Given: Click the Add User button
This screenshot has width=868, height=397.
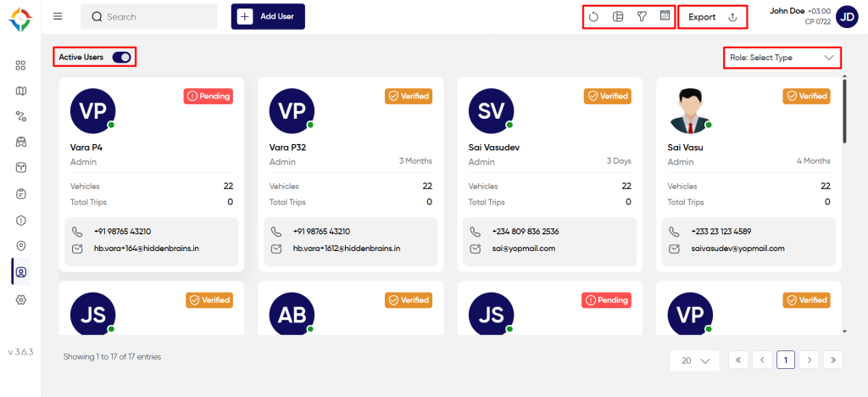Looking at the screenshot, I should point(268,17).
